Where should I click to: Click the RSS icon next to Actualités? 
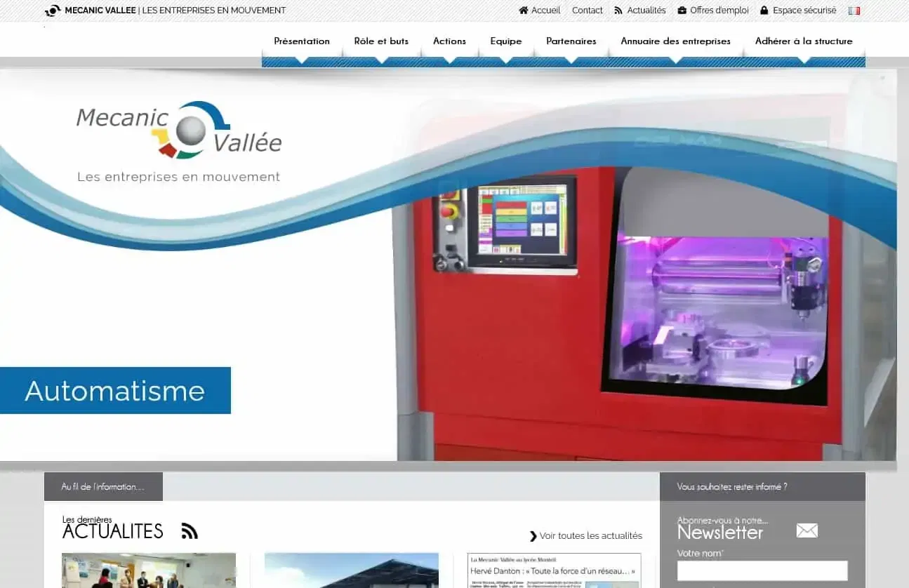(x=618, y=11)
